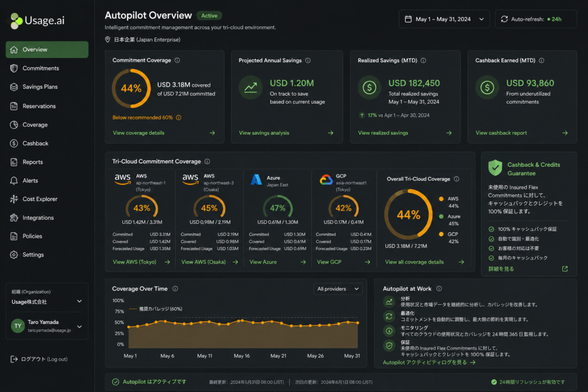Click the Integrations puzzle icon

[x=14, y=218]
